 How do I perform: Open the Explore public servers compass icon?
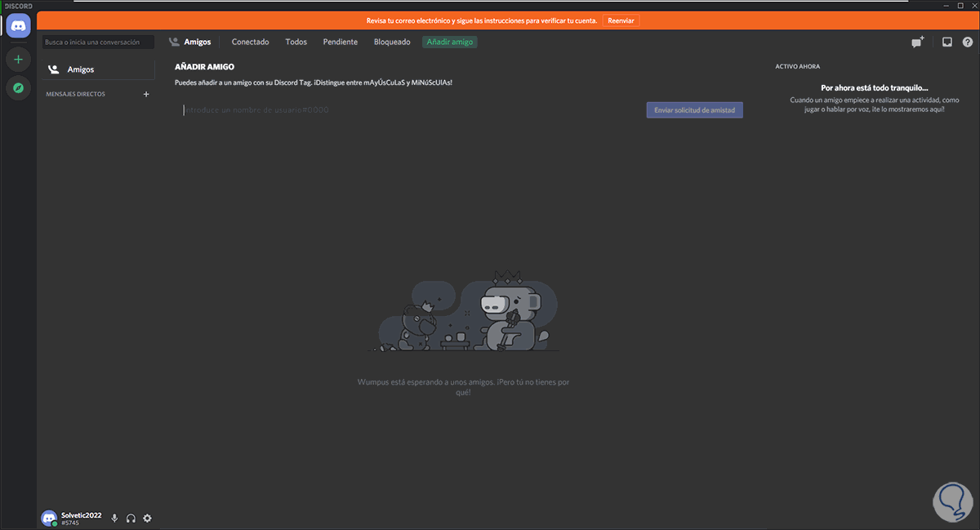(x=17, y=87)
